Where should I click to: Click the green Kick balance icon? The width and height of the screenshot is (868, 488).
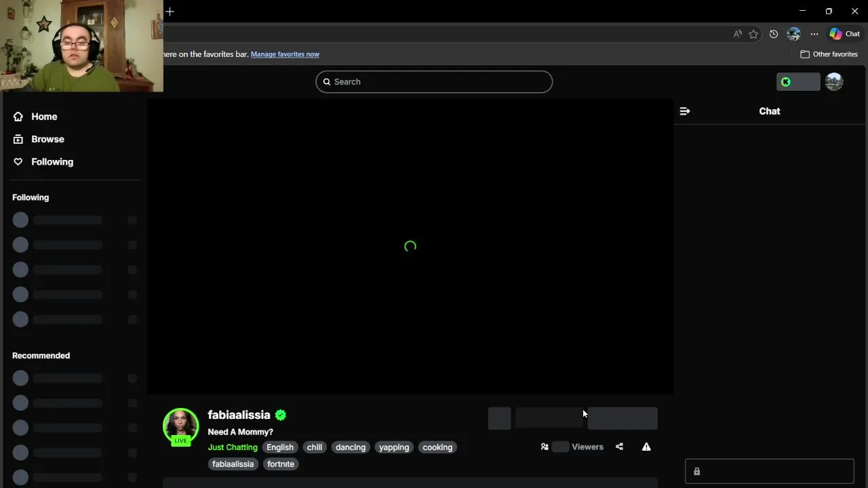[x=786, y=82]
